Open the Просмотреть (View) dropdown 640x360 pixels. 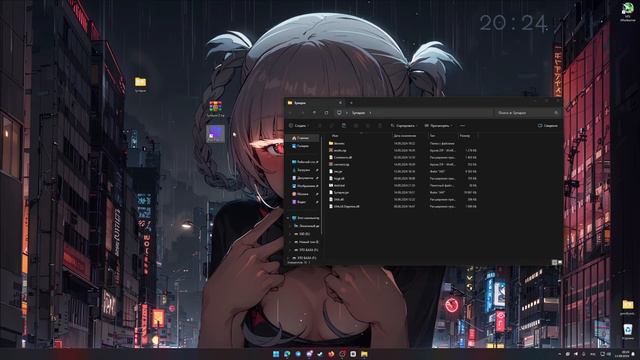pos(438,126)
